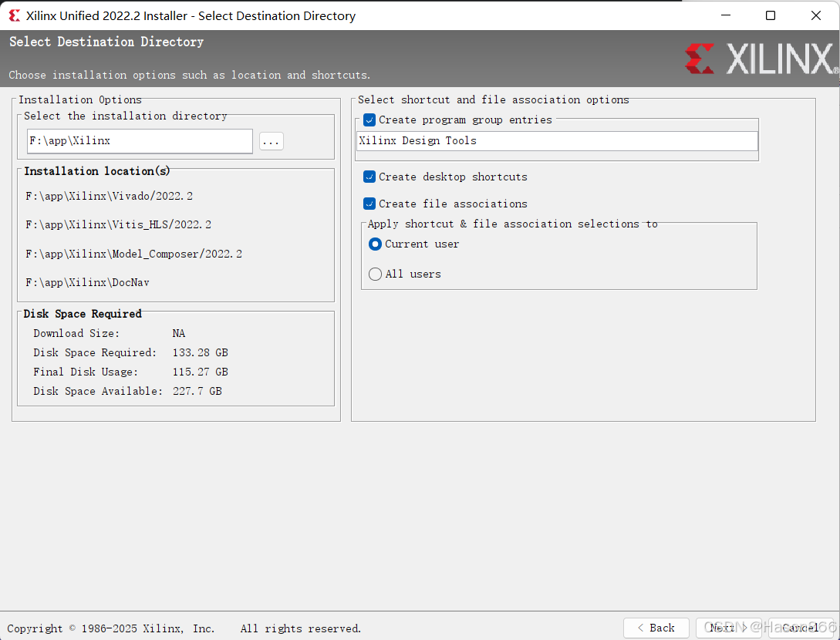This screenshot has width=840, height=640.
Task: Toggle Create desktop shortcuts checkbox
Action: (x=369, y=177)
